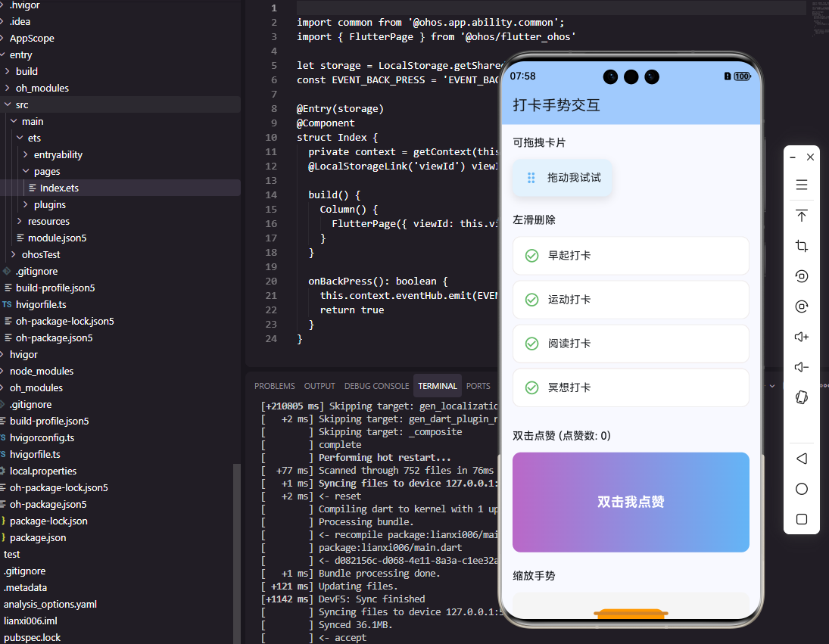Tap the 冥想打卡 list item text
The image size is (829, 644).
(569, 387)
